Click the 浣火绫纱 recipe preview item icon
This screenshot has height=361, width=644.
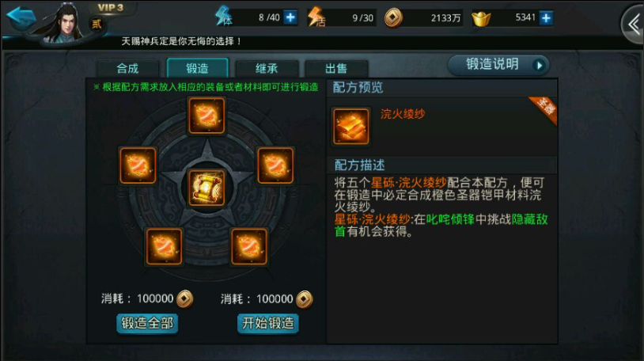coord(350,126)
